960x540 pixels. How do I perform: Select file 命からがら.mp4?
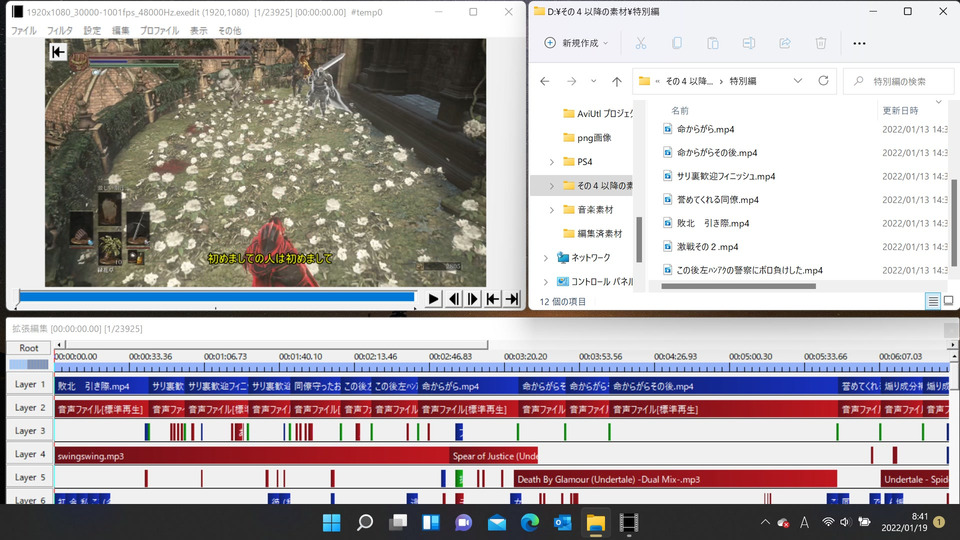click(705, 129)
